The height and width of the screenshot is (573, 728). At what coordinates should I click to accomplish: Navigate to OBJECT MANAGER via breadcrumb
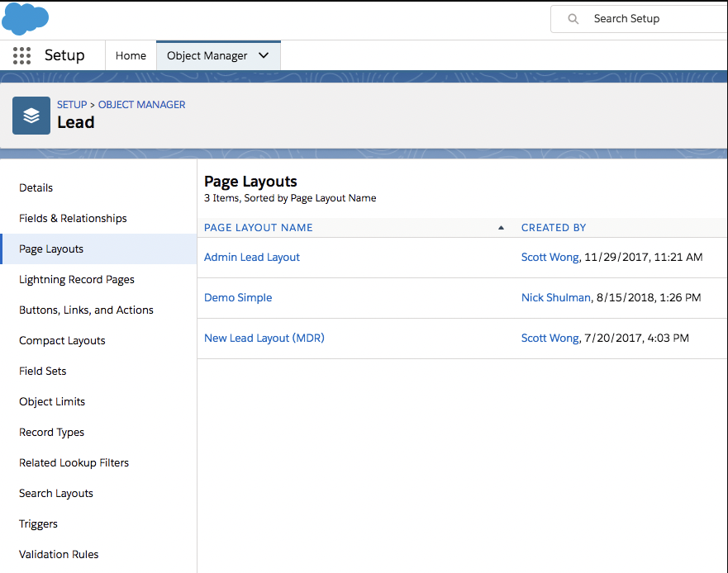tap(141, 104)
